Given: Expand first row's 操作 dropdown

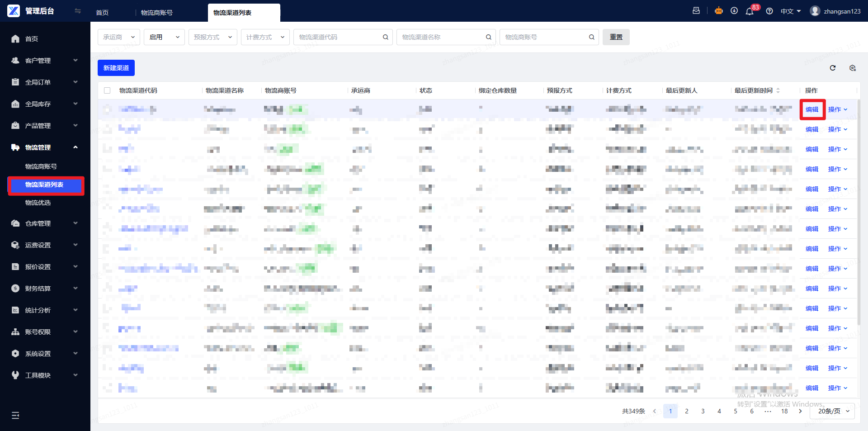Looking at the screenshot, I should click(x=838, y=109).
